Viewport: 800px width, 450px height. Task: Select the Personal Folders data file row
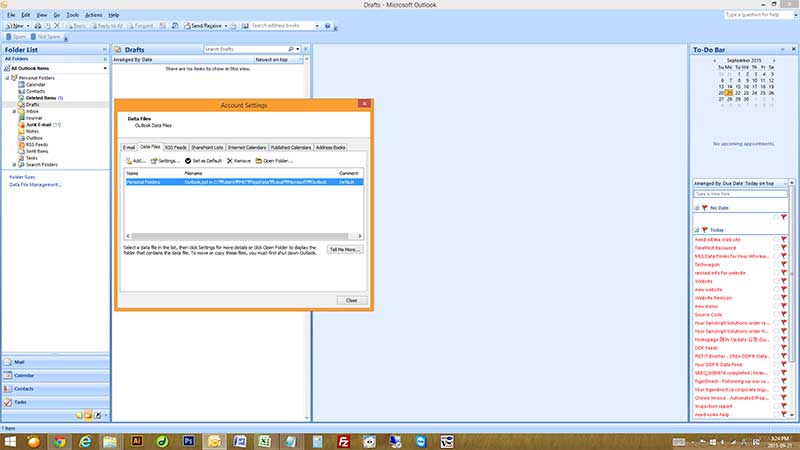[x=244, y=182]
